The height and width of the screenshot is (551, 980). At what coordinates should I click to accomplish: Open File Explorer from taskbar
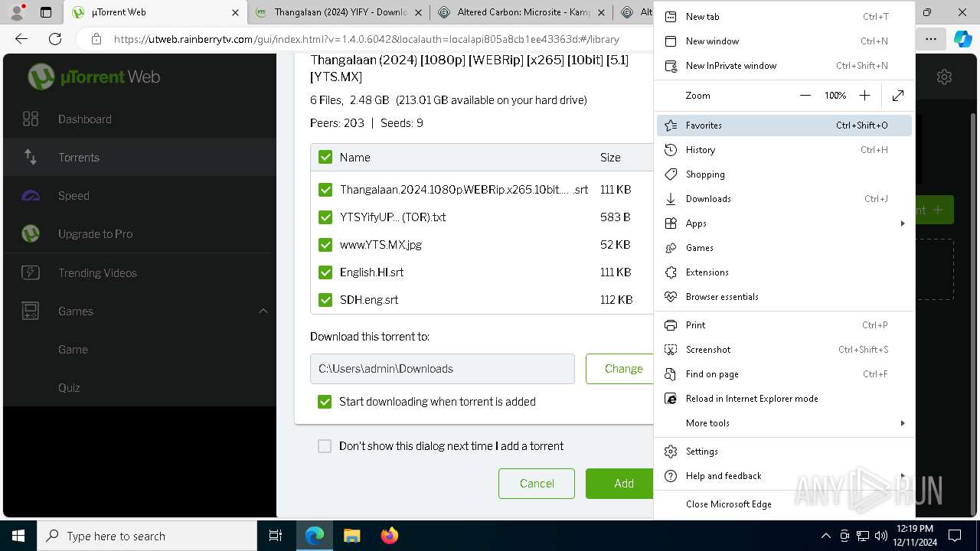[352, 536]
